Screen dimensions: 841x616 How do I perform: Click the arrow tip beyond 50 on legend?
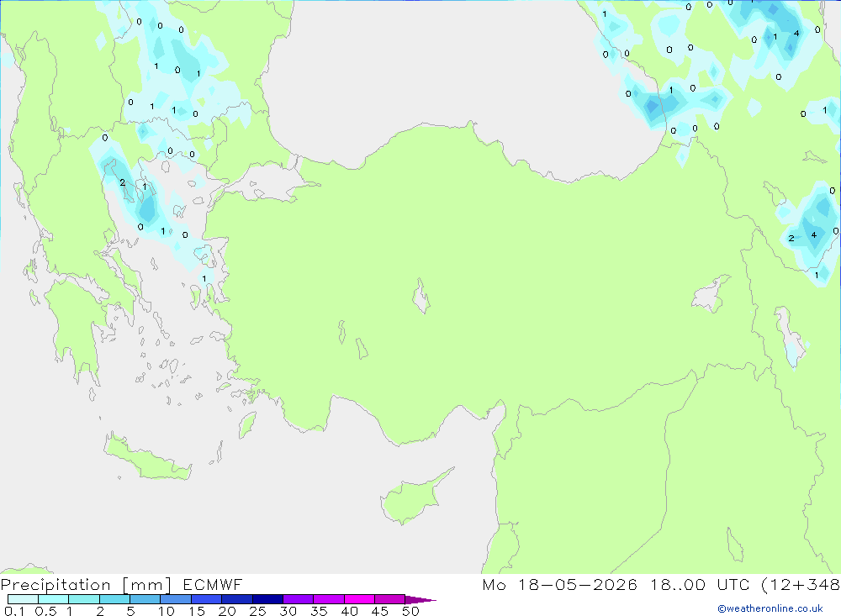[420, 599]
